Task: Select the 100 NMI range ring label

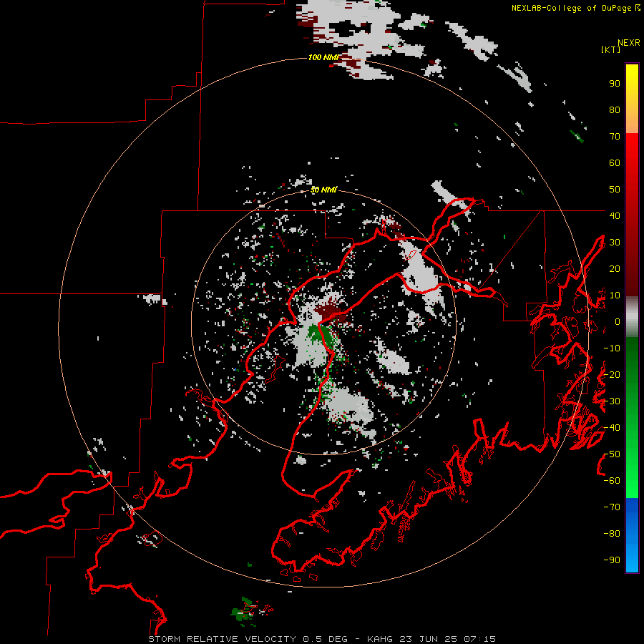Action: pos(323,57)
